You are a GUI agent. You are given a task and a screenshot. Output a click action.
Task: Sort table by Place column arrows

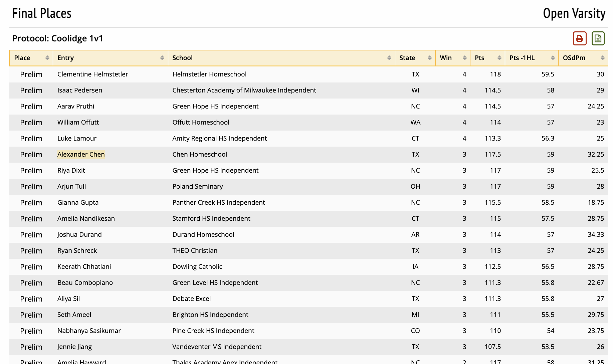coord(47,58)
